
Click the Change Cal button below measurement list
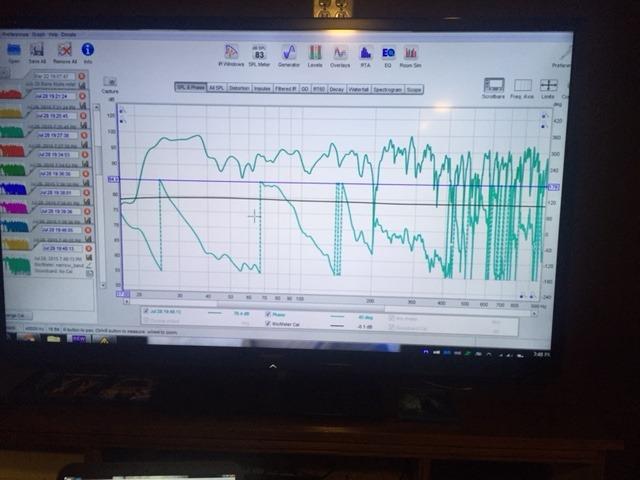click(x=19, y=316)
